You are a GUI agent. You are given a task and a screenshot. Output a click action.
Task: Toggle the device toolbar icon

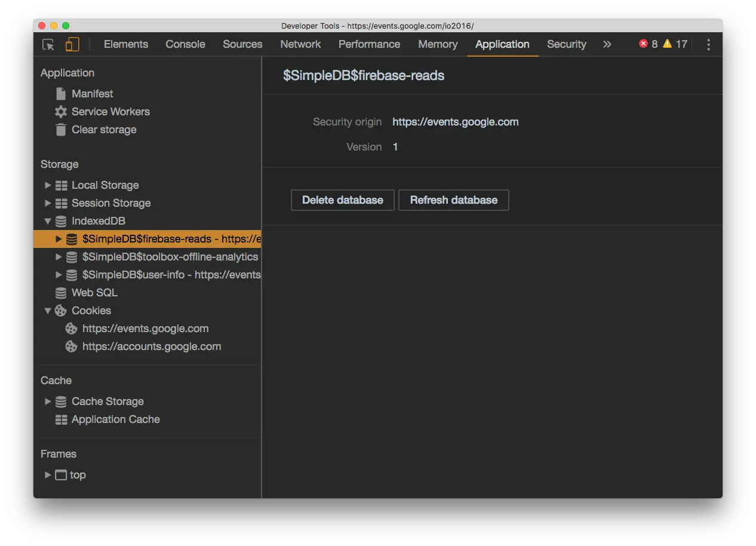[72, 44]
